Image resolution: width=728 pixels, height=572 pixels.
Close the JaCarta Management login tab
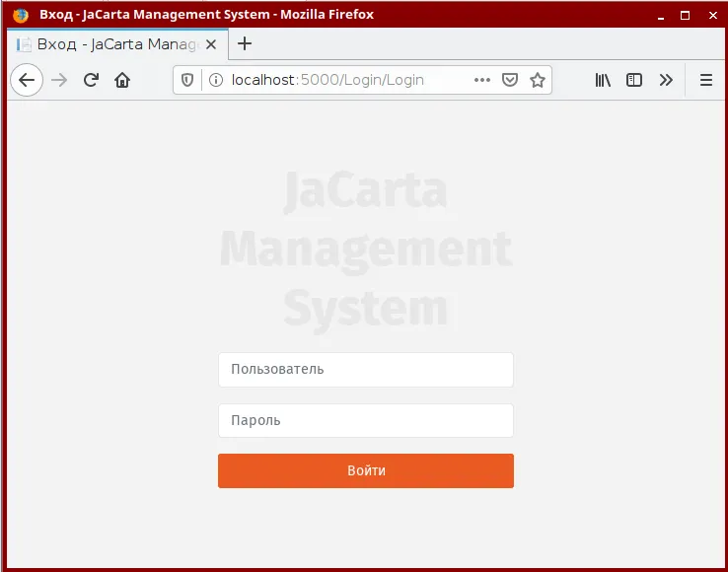click(211, 44)
